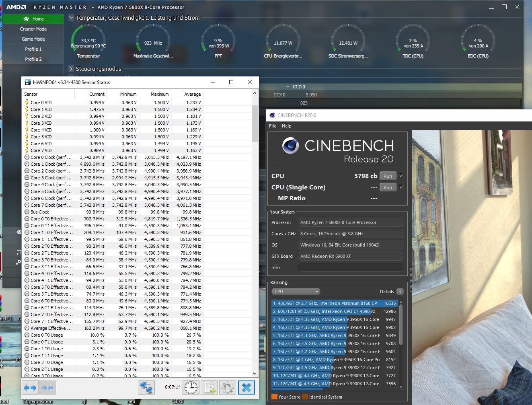The height and width of the screenshot is (405, 532).
Task: Click the AMD logo in Ryzen Master
Action: [16, 7]
